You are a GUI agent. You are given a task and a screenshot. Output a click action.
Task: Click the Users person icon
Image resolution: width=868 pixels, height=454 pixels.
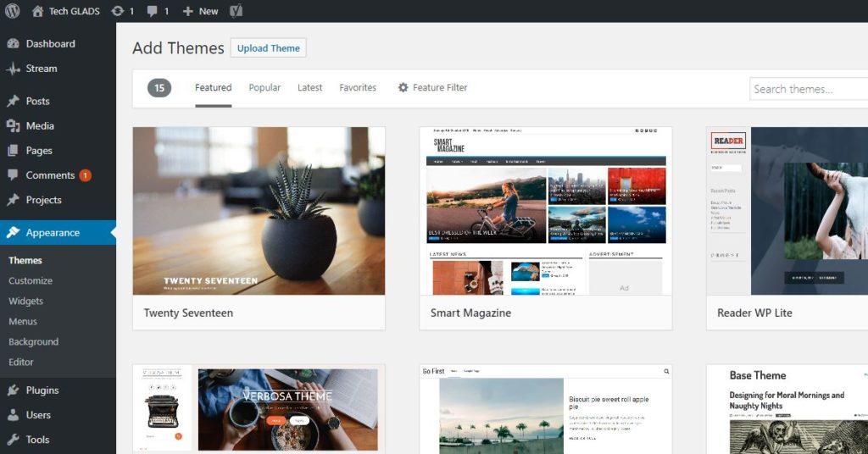pyautogui.click(x=14, y=415)
